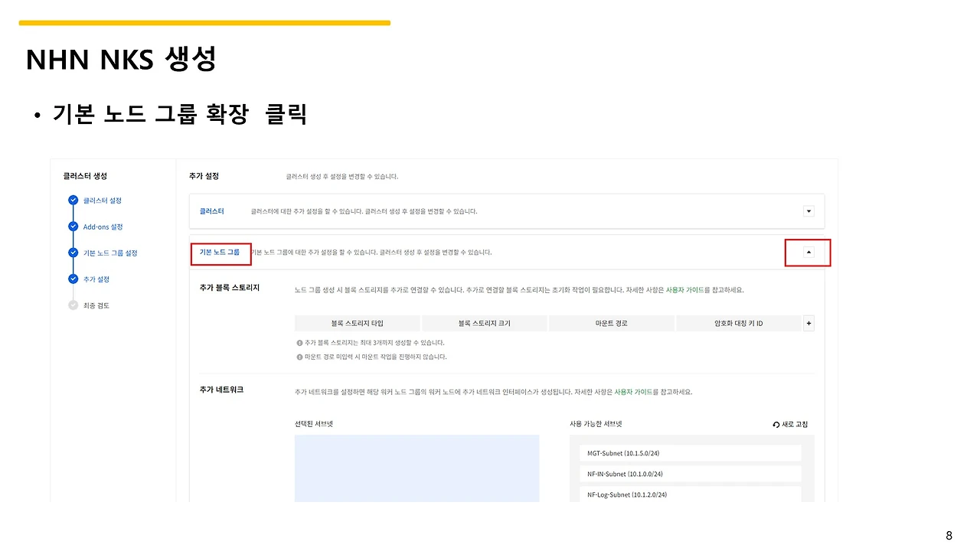Go to 기본 노드 그룹 설정 step
This screenshot has height=551, width=980.
pos(110,253)
